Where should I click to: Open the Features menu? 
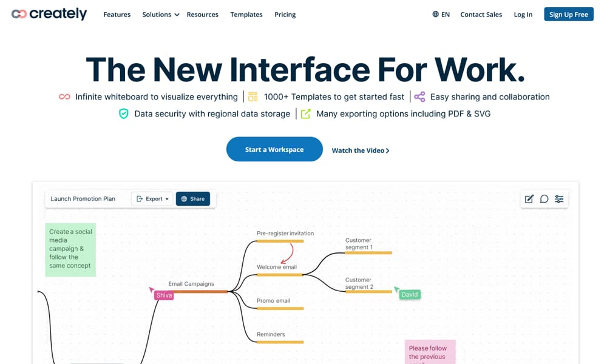[x=117, y=15]
